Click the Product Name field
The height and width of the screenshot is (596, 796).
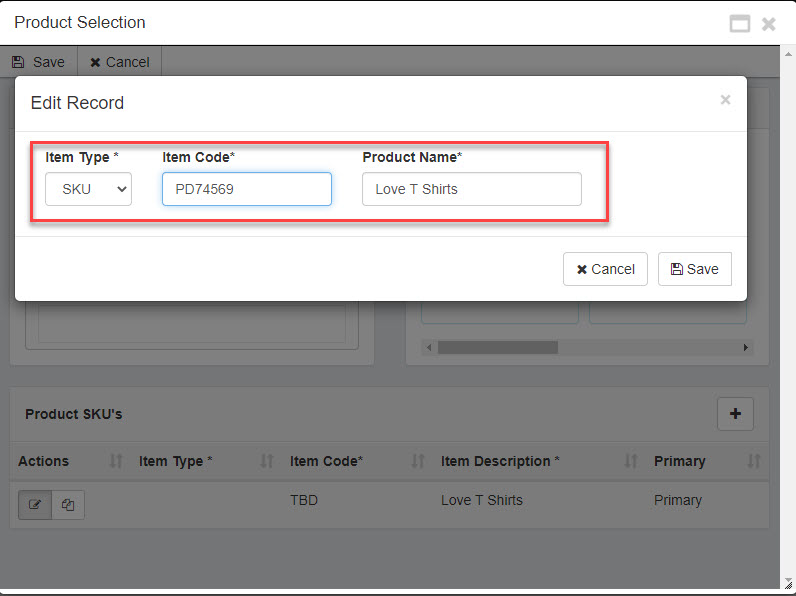[472, 189]
